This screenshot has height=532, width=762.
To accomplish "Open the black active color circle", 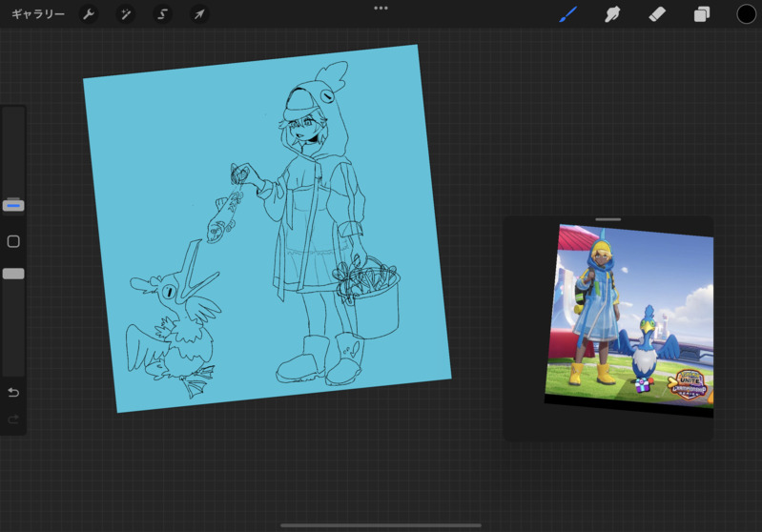I will click(746, 14).
